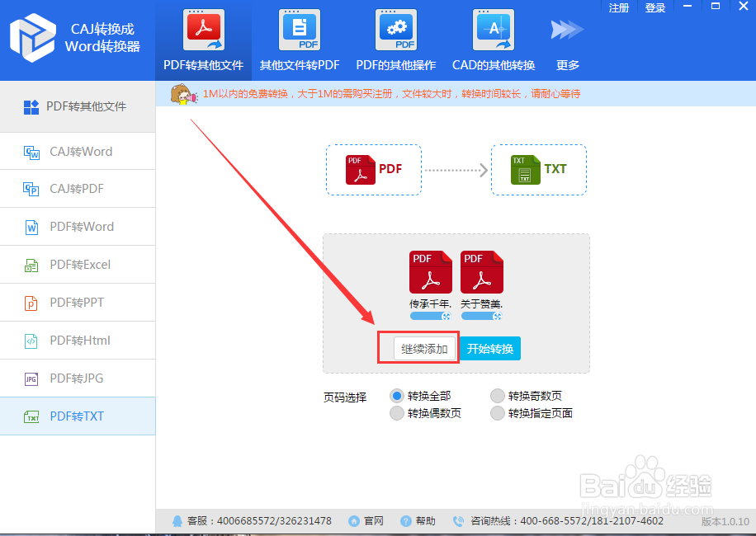This screenshot has height=536, width=756.
Task: Click the red PDF source format icon
Action: pos(360,170)
